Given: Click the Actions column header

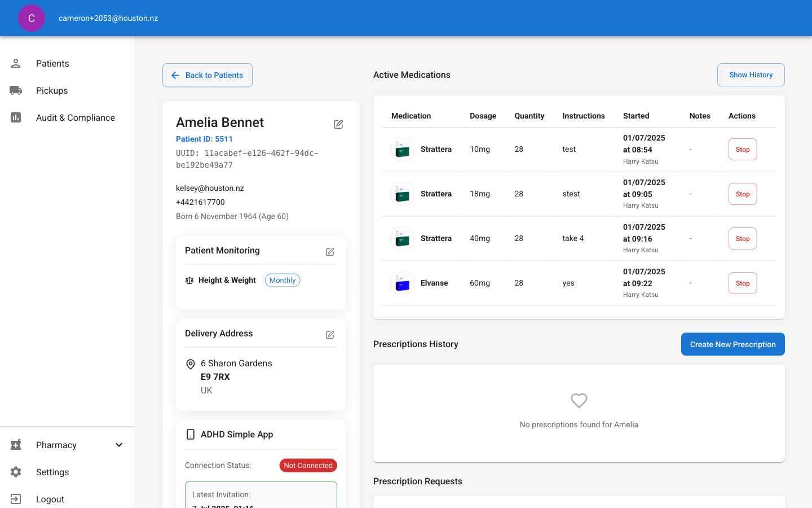Looking at the screenshot, I should (x=742, y=116).
